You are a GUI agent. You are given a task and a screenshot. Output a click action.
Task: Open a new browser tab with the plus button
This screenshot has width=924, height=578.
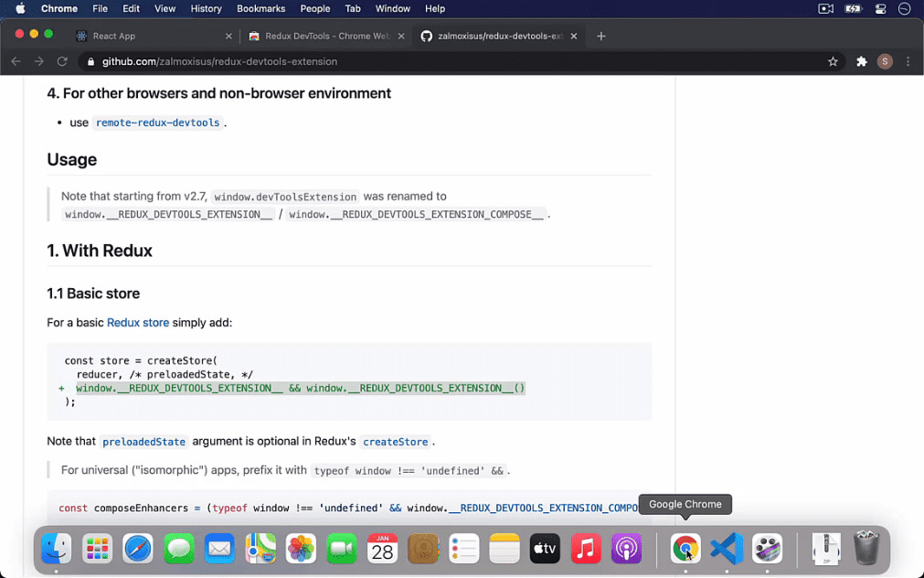coord(600,37)
